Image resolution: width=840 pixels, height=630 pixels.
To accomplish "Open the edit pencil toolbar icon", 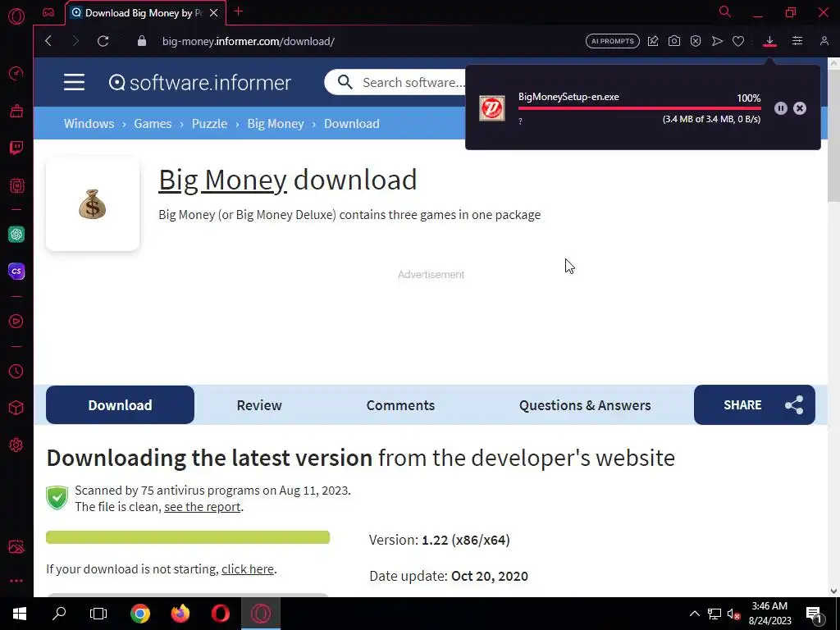I will [653, 41].
